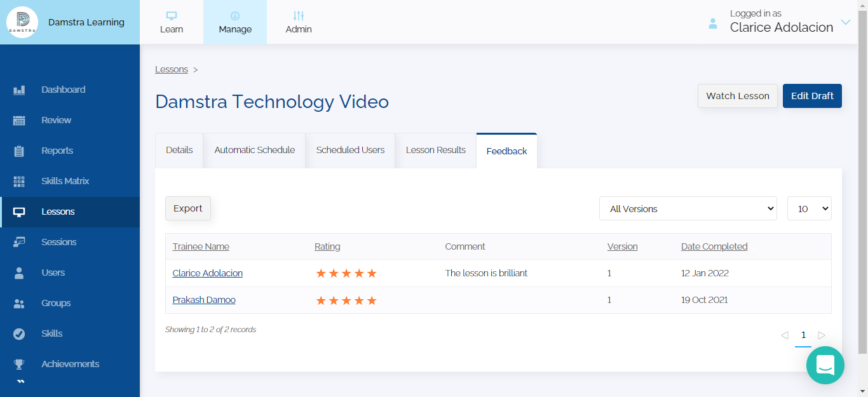Viewport: 868px width, 397px height.
Task: Click the Edit Draft button
Action: click(812, 96)
